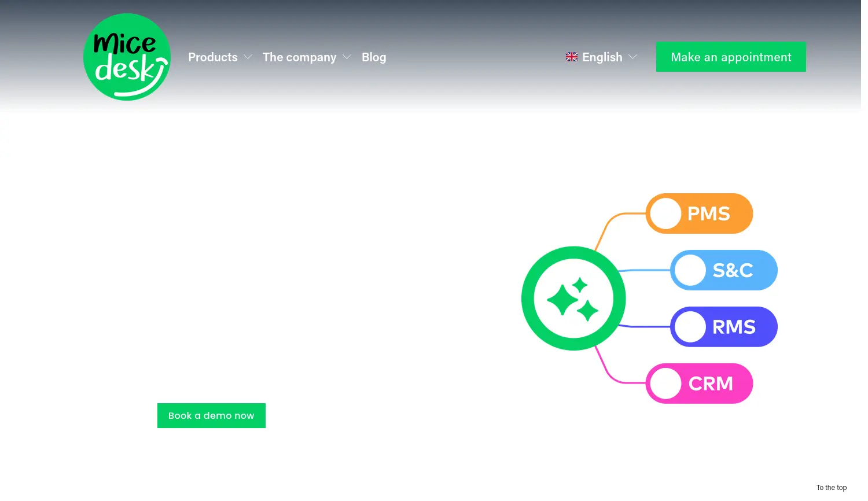Click the To the top link
Image resolution: width=868 pixels, height=501 pixels.
click(831, 488)
